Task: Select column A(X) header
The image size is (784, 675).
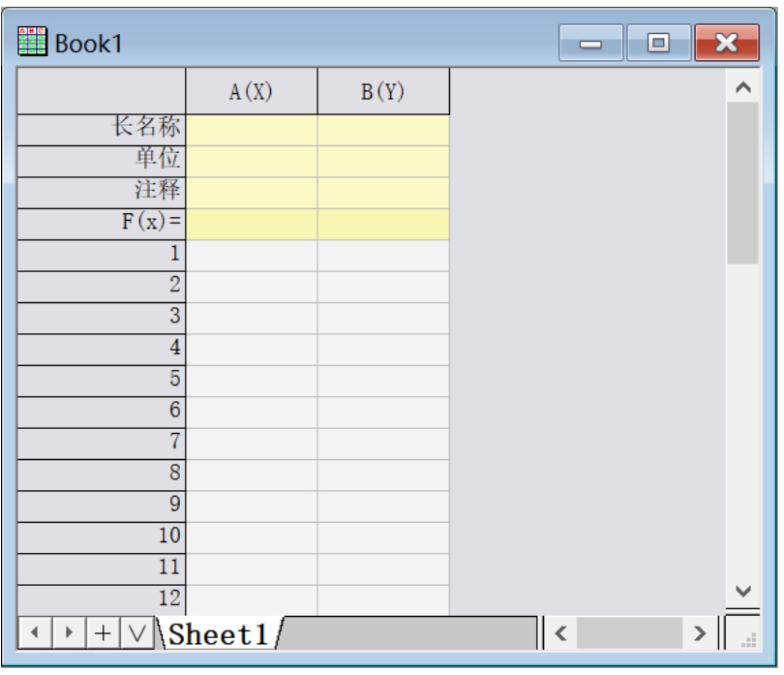Action: coord(252,92)
